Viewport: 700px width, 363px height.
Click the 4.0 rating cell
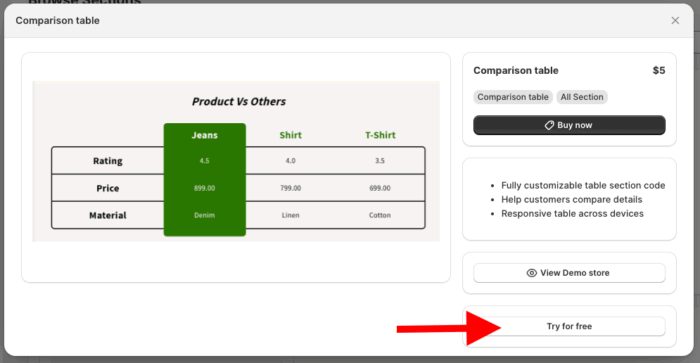291,161
